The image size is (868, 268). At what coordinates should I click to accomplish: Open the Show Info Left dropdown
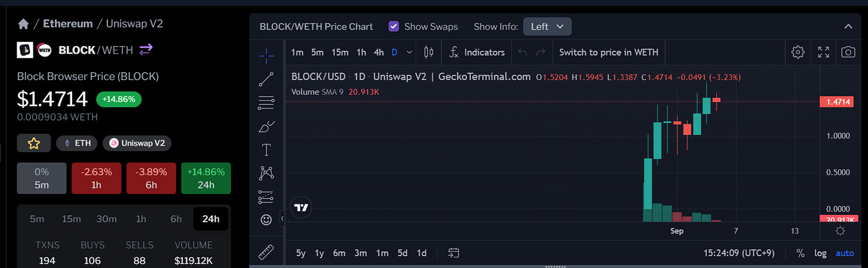coord(547,26)
